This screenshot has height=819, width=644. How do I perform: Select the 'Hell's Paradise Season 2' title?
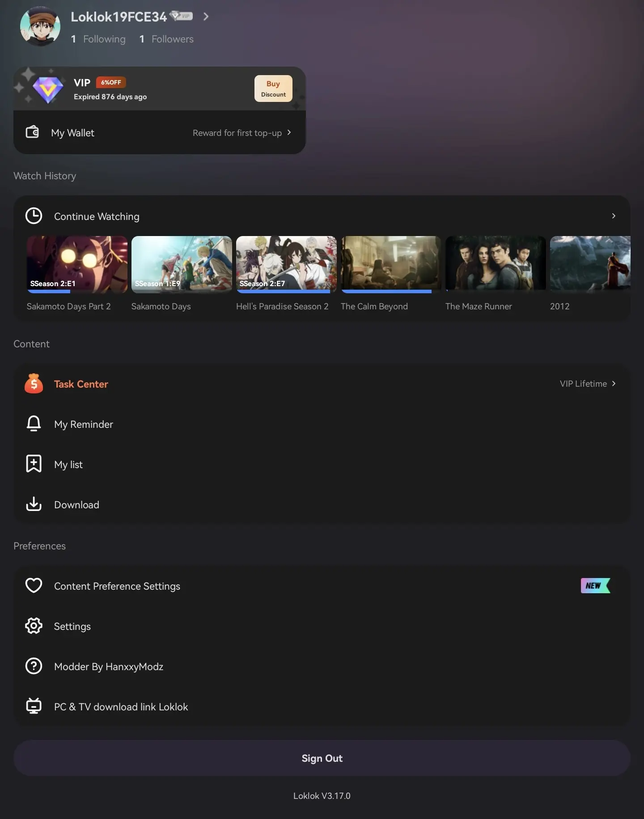pos(282,306)
